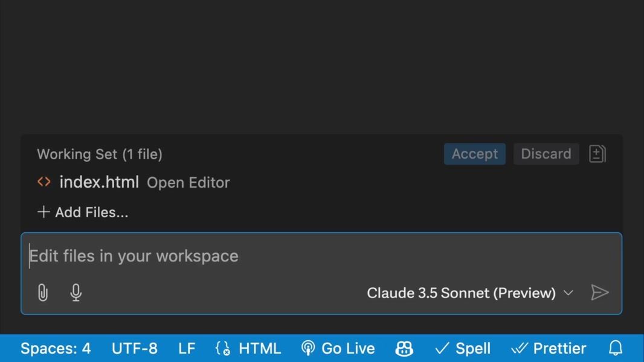The image size is (644, 362).
Task: Toggle the Spell checker status item
Action: 463,349
